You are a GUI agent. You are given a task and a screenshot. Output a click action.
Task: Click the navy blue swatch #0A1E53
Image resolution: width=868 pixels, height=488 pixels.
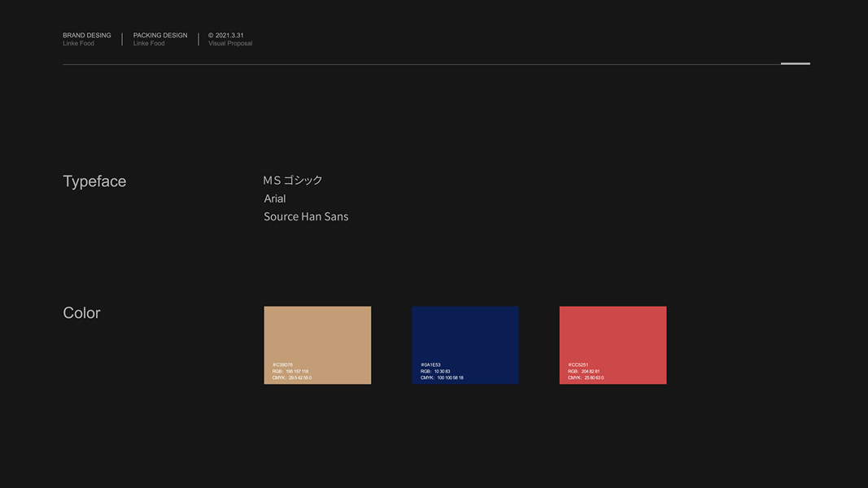(x=465, y=345)
